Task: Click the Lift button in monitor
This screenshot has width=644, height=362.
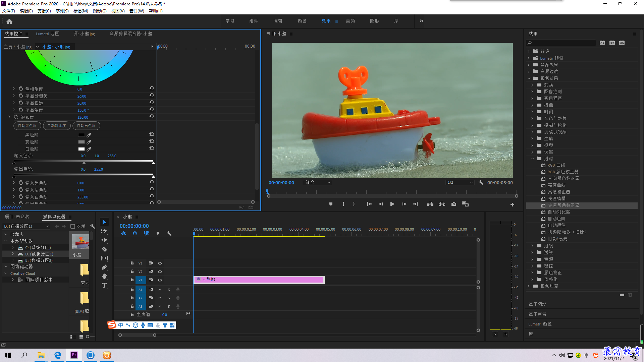Action: 430,204
